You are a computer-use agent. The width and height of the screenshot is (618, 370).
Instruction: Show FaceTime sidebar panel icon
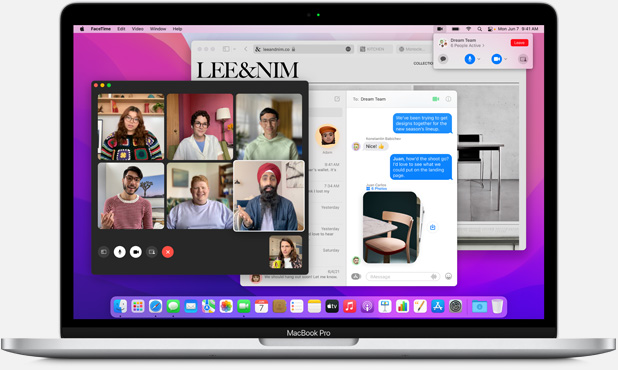tap(104, 252)
